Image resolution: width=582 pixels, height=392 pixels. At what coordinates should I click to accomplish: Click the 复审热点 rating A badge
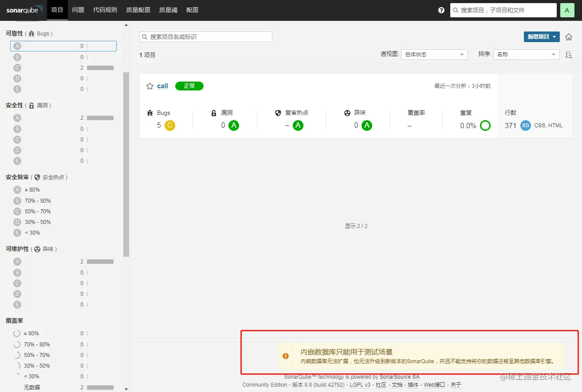coord(298,125)
